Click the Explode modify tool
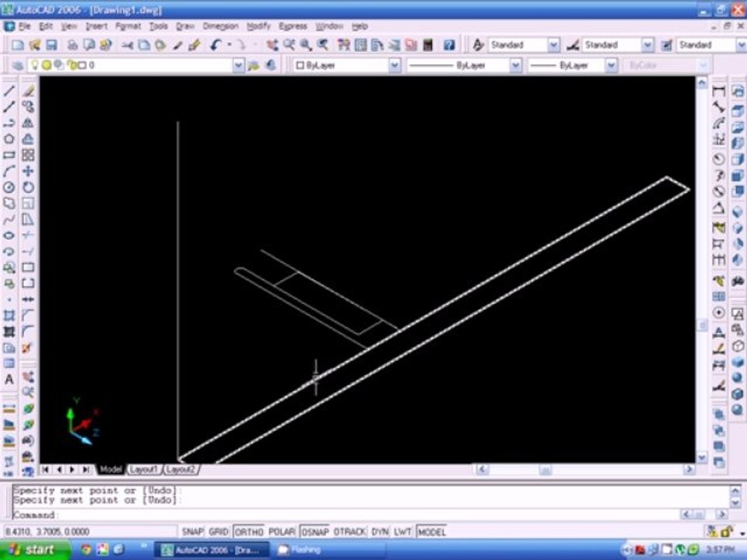The image size is (747, 560). coord(28,348)
